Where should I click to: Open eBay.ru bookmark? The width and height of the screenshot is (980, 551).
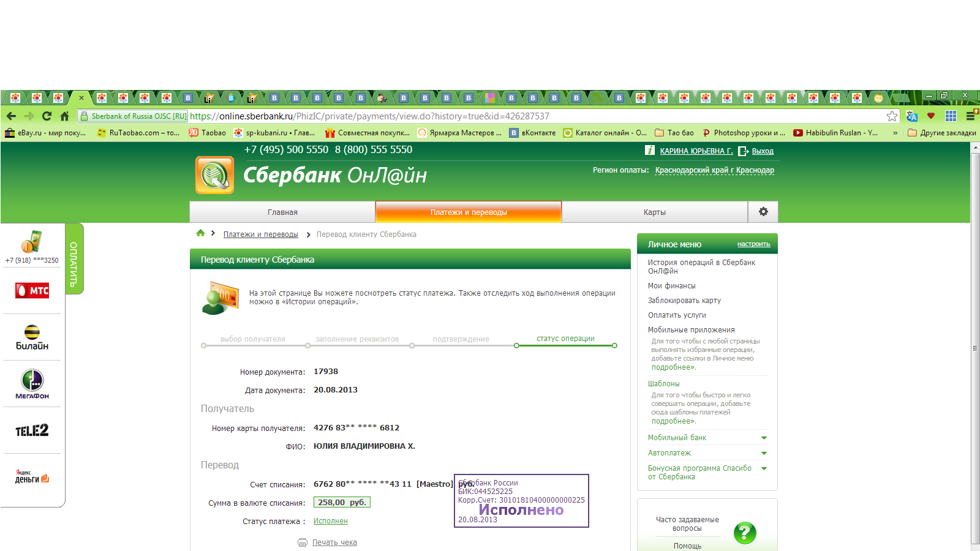pos(46,133)
